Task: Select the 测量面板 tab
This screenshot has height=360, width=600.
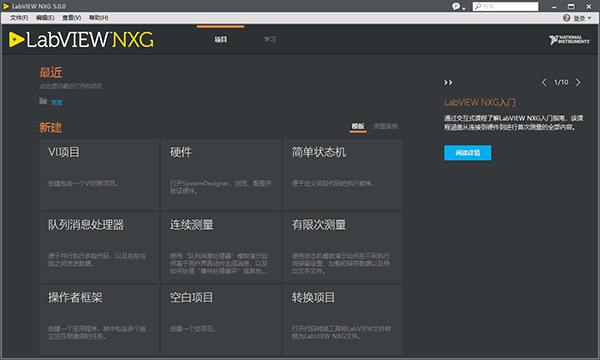Action: [x=386, y=126]
